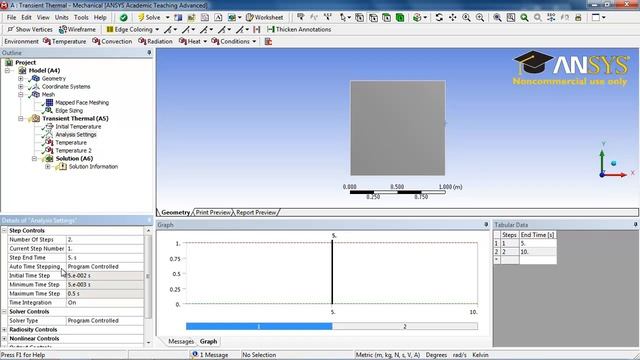Click the lock-shaped toolbar icon
This screenshot has height=360, width=640.
(578, 18)
